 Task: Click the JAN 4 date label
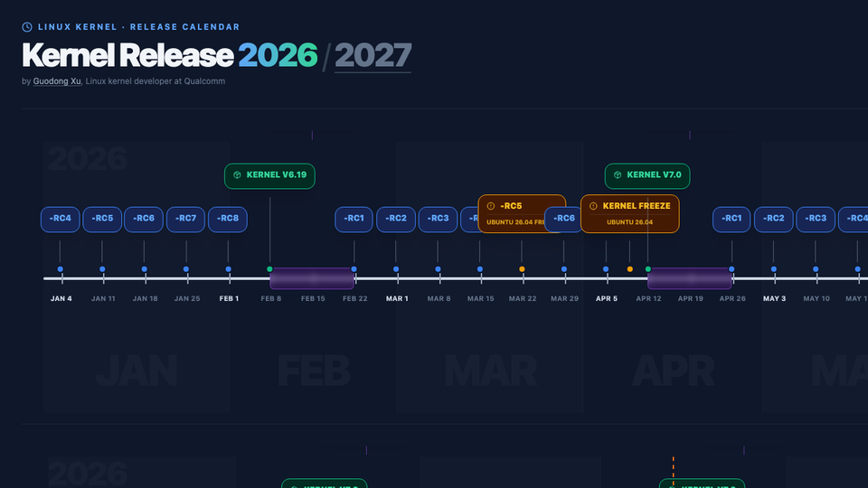click(61, 299)
